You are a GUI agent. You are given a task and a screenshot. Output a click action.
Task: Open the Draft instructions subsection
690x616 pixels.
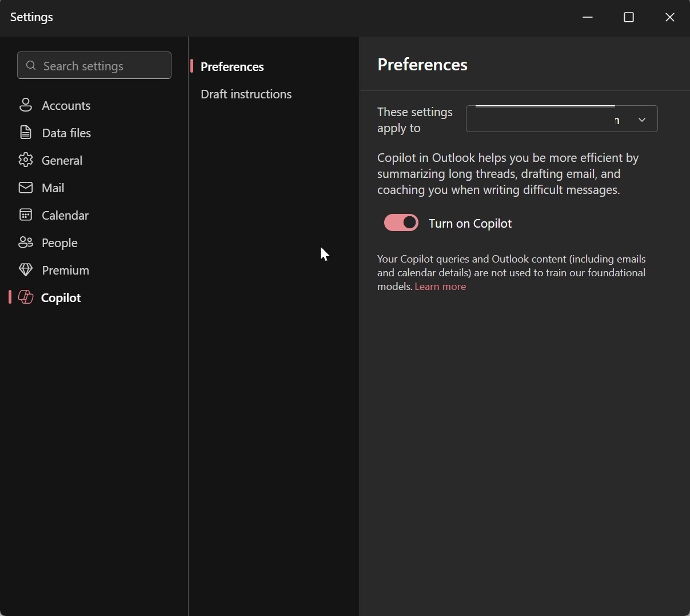click(x=246, y=94)
